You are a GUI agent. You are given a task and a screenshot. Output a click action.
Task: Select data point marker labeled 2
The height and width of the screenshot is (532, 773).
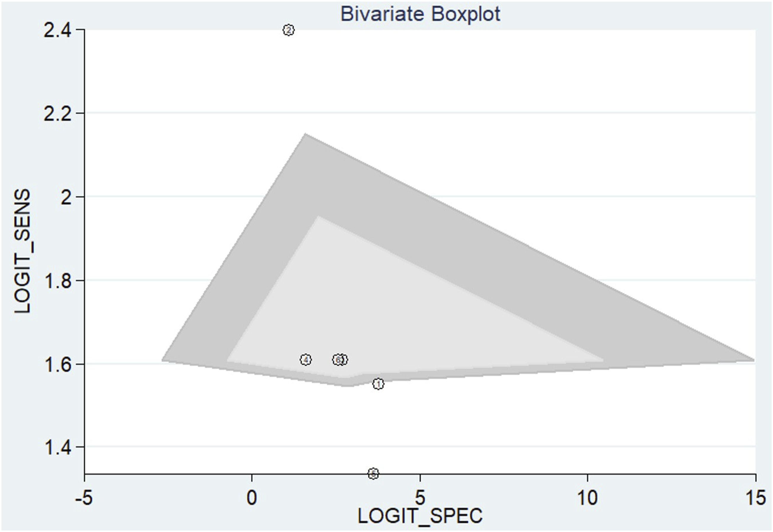288,30
